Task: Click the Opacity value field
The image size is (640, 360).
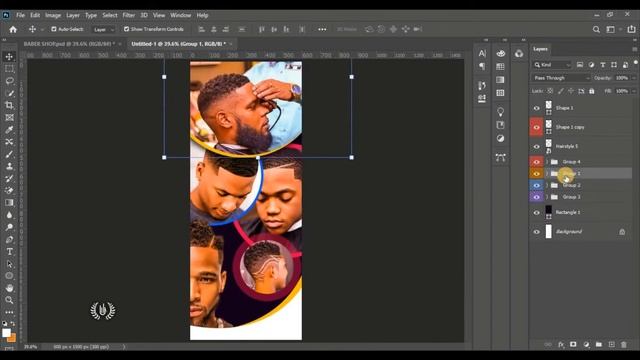Action: [x=622, y=78]
